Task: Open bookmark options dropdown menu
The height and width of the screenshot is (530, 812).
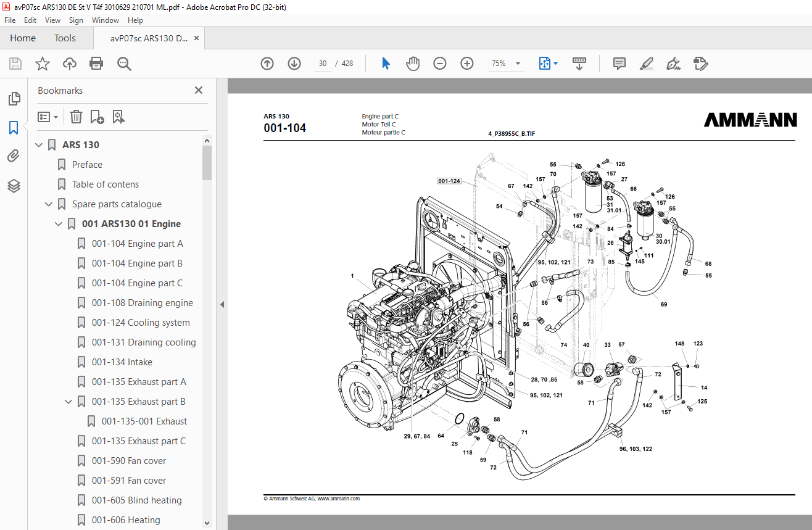Action: coord(48,117)
